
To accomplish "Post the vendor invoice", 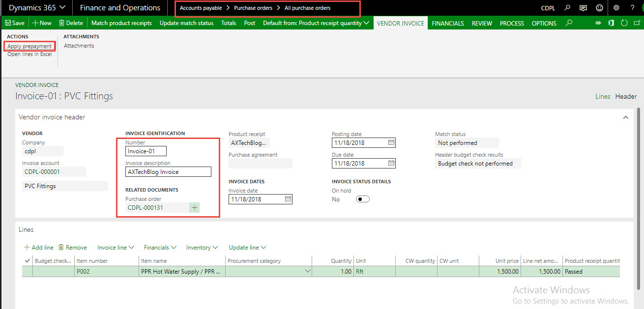I will click(x=250, y=23).
